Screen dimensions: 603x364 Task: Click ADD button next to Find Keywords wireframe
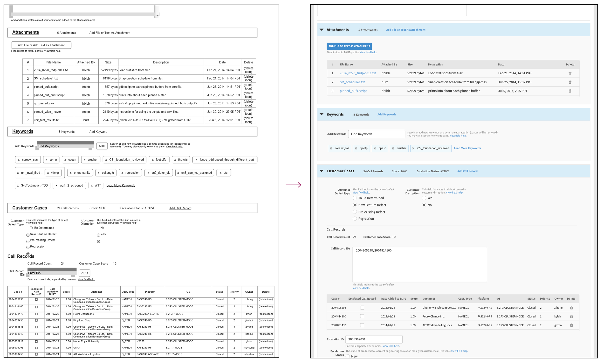(102, 146)
